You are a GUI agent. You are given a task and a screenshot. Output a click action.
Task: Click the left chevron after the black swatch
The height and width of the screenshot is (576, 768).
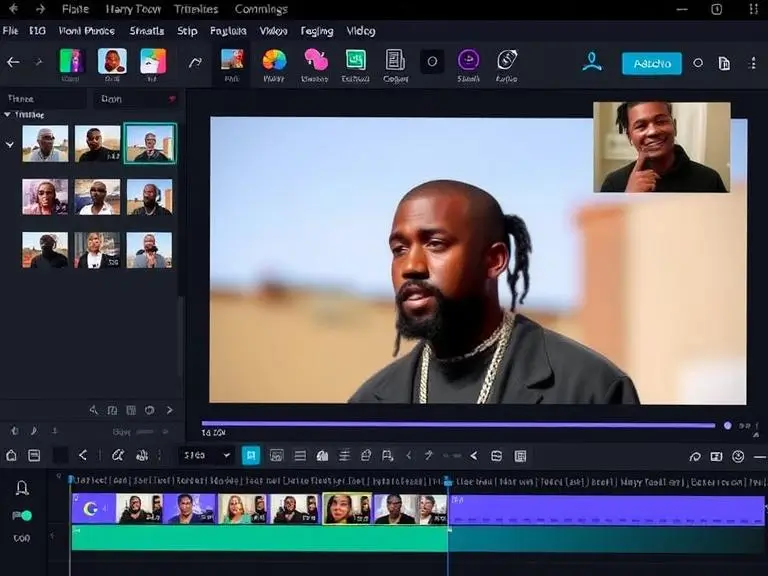click(x=83, y=456)
